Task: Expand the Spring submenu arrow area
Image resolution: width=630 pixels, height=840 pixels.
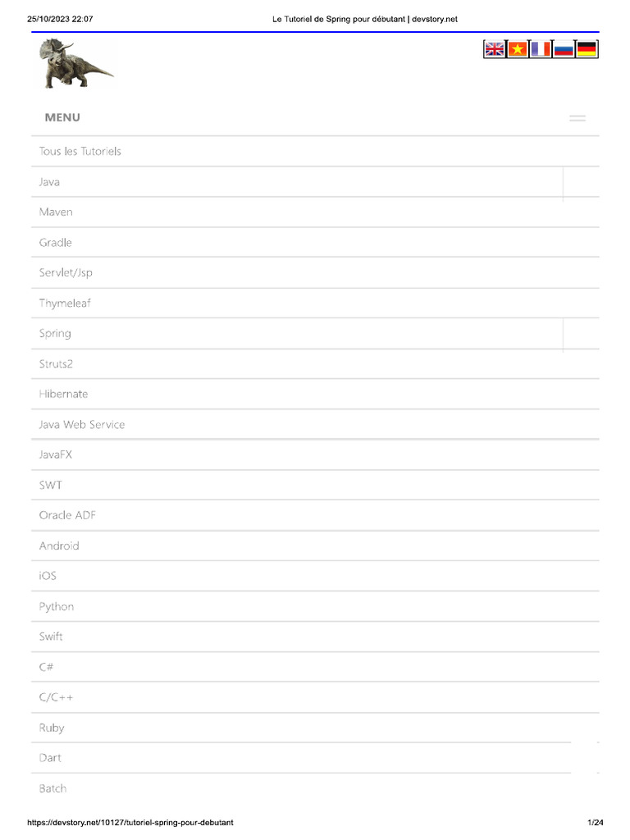Action: point(582,333)
